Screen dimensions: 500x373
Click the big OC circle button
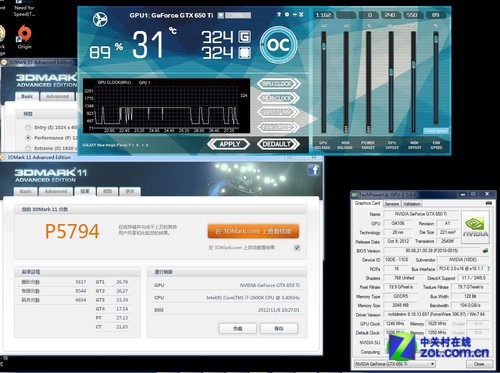278,45
